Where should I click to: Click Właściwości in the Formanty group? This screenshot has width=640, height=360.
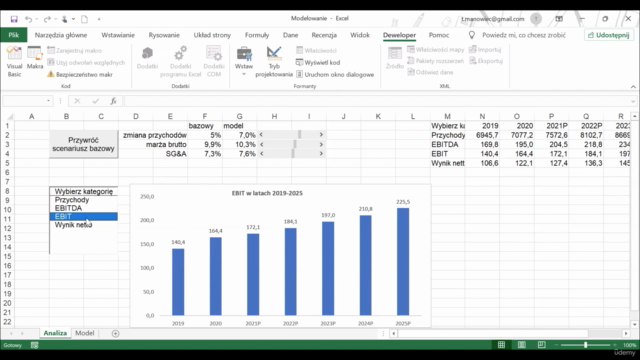coord(316,51)
